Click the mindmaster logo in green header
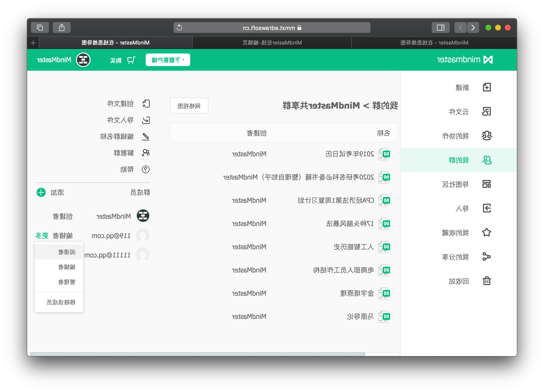Image resolution: width=544 pixels, height=392 pixels. [x=465, y=60]
